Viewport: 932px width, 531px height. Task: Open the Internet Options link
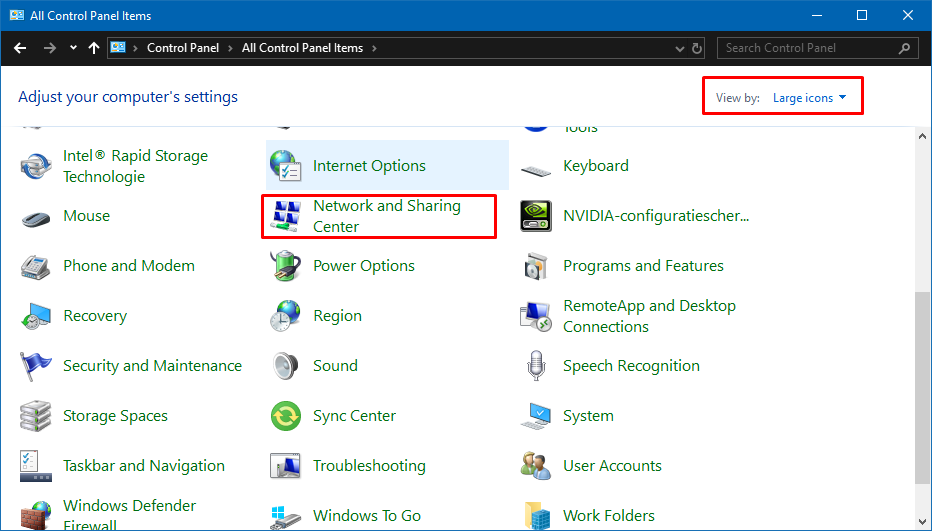(x=369, y=165)
